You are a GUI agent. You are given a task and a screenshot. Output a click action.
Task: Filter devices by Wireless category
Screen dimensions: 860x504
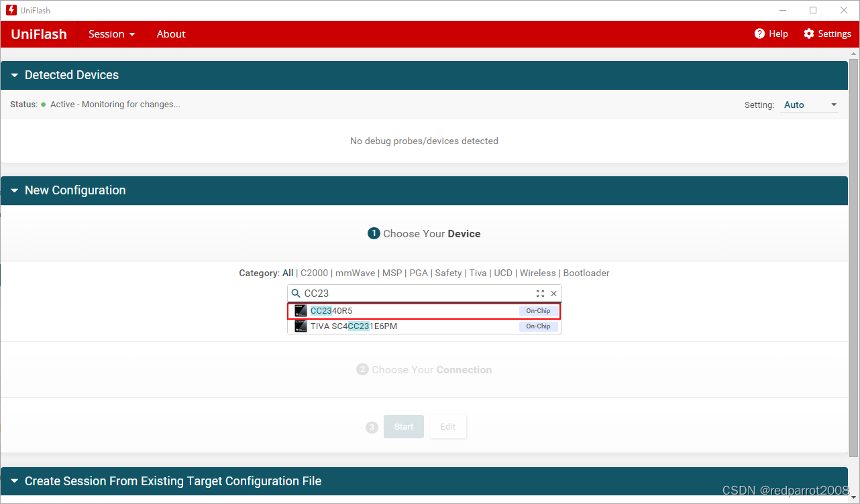[x=538, y=273]
